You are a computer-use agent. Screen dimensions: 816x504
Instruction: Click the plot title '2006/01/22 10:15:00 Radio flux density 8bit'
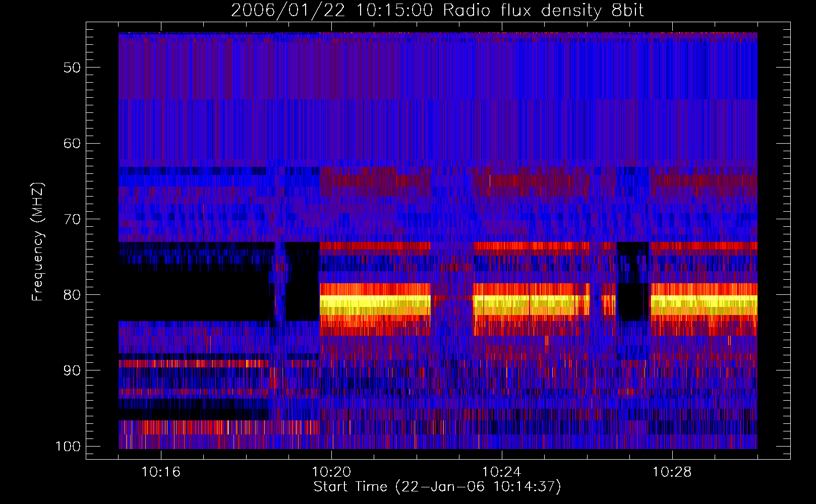[x=437, y=11]
